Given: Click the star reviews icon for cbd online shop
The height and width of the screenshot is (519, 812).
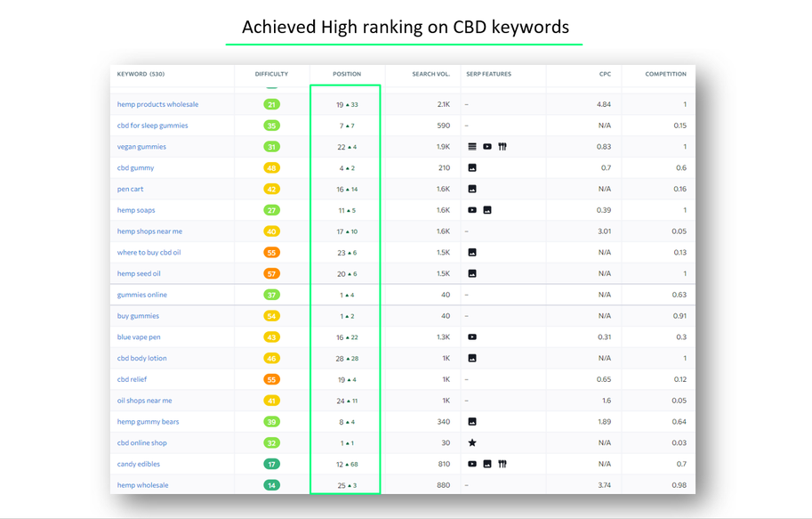Looking at the screenshot, I should point(472,443).
